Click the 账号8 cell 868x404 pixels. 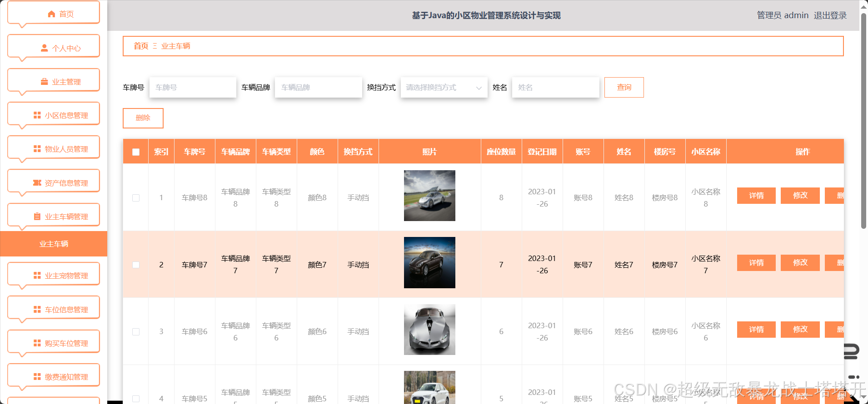pyautogui.click(x=583, y=198)
